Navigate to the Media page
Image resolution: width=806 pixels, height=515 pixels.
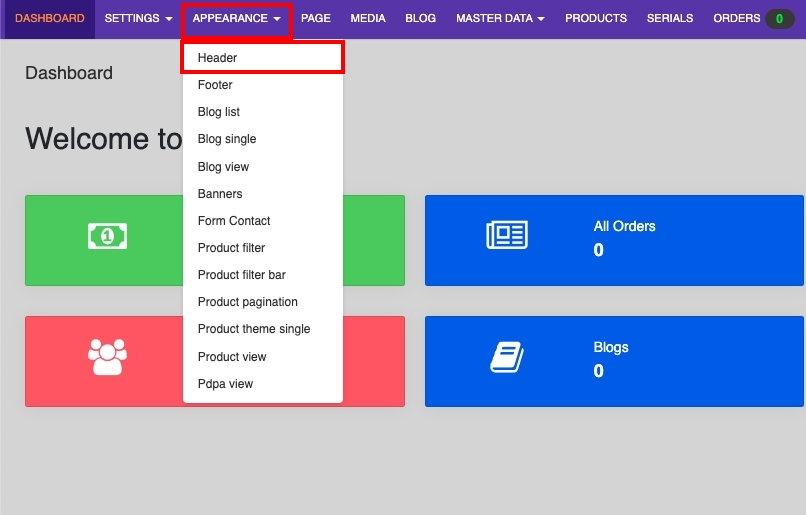[368, 19]
